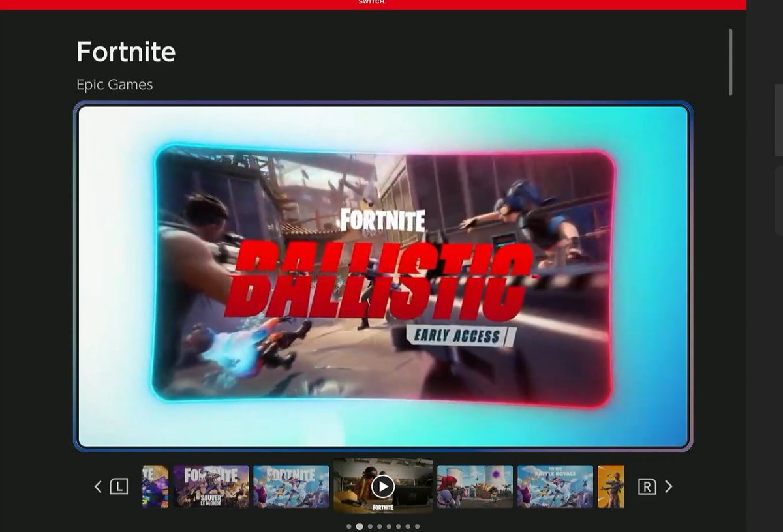Click the L shoulder button icon
This screenshot has width=783, height=532.
tap(119, 486)
